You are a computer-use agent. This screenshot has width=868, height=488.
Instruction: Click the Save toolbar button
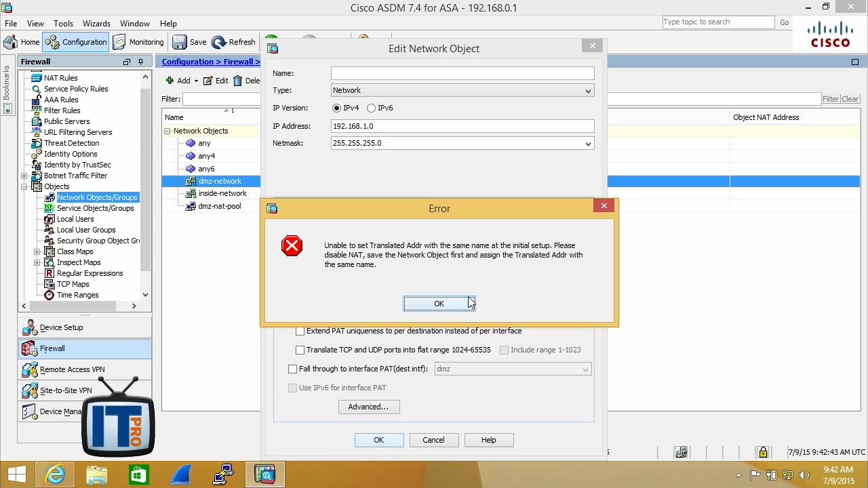[190, 42]
